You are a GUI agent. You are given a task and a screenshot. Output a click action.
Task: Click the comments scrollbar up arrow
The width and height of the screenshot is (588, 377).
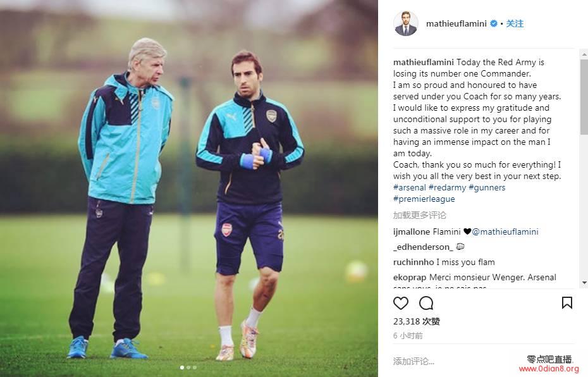pyautogui.click(x=584, y=55)
